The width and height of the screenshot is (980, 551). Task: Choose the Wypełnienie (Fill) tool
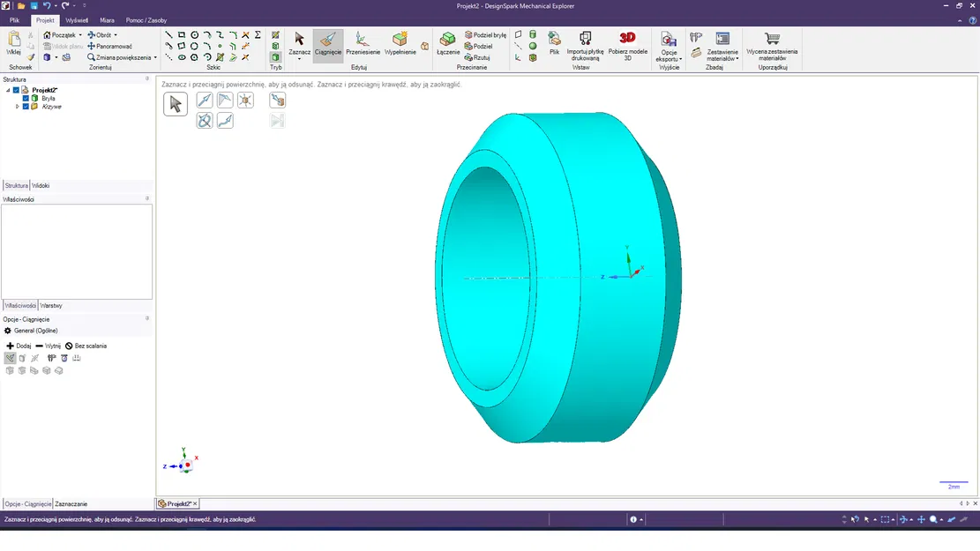[399, 45]
